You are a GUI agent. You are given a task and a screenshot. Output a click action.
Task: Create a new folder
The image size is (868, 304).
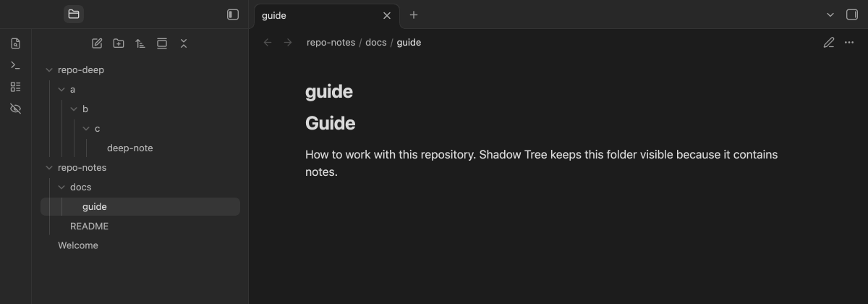(119, 43)
